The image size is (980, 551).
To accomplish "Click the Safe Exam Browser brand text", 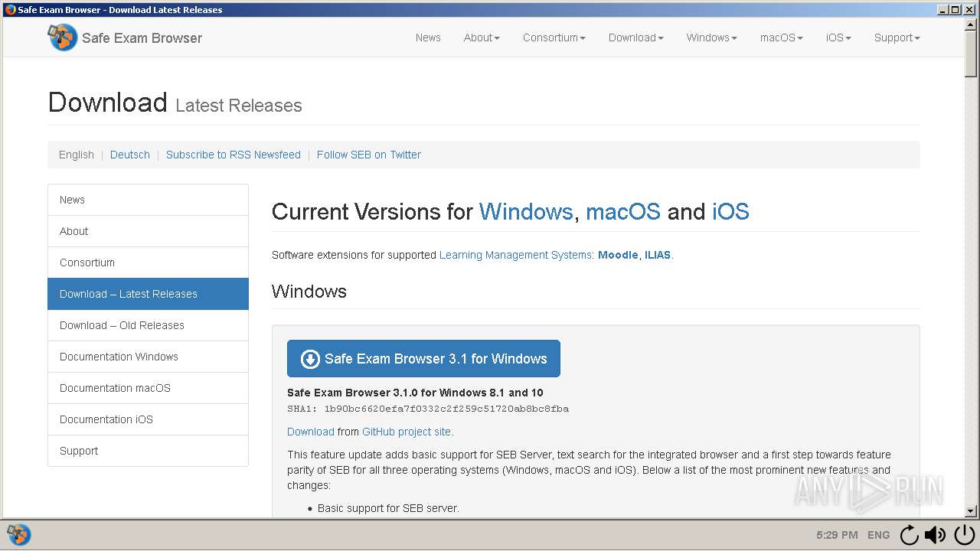I will [142, 38].
